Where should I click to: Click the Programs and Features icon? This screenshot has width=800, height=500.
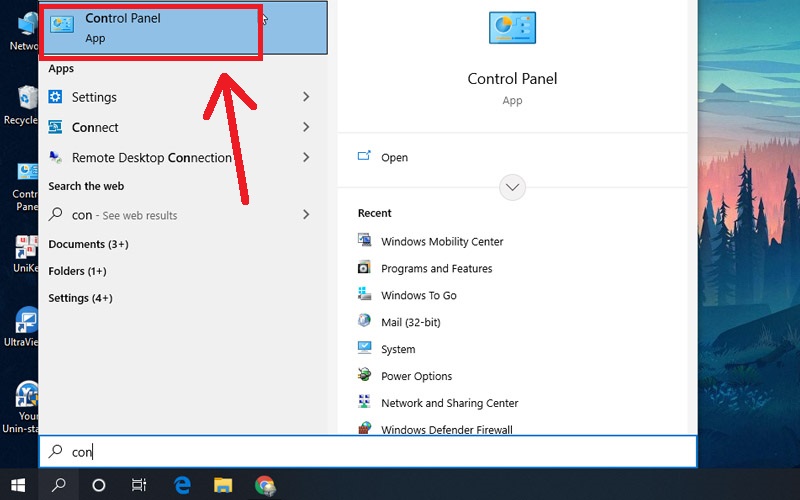pos(364,267)
